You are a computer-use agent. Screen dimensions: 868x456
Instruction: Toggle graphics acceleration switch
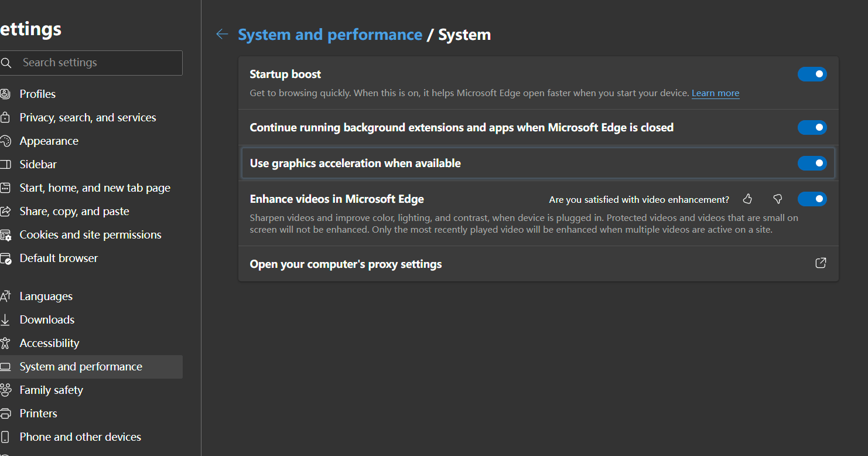[812, 164]
